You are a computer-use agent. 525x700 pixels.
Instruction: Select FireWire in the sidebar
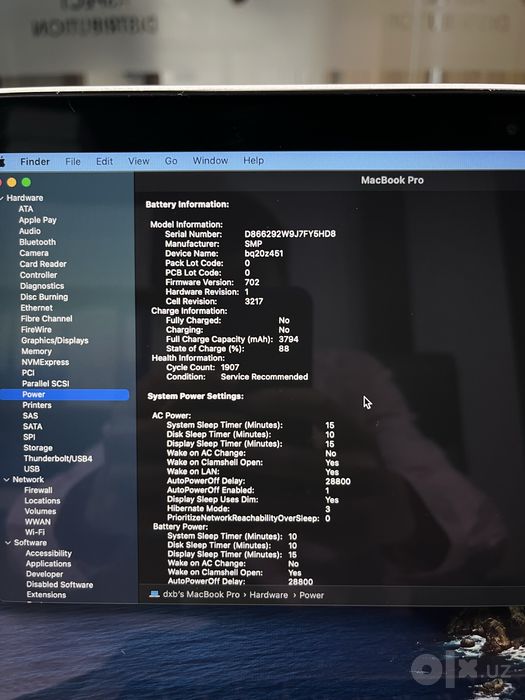[36, 329]
